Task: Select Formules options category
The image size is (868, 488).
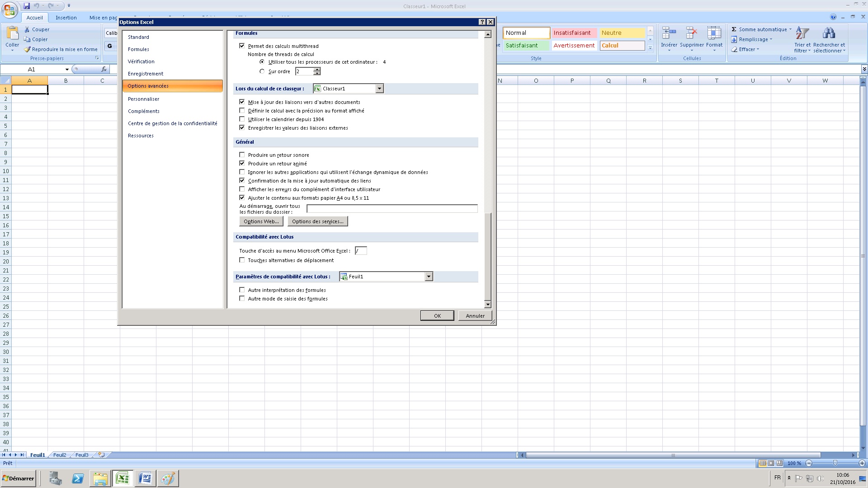Action: pyautogui.click(x=138, y=49)
